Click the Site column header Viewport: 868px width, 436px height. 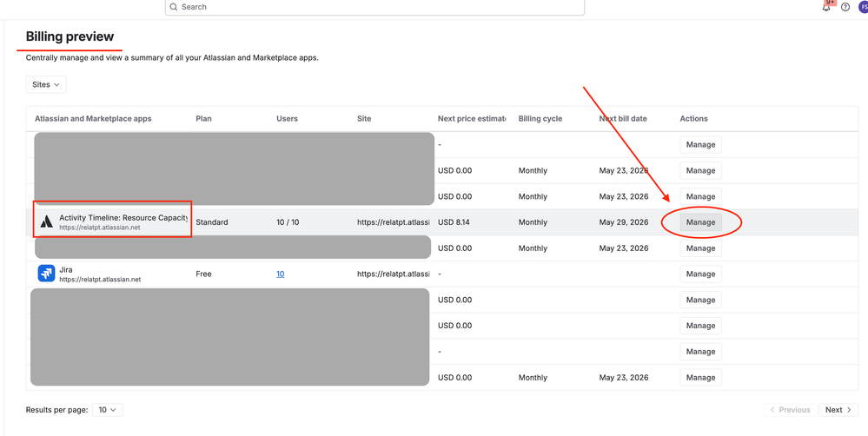pyautogui.click(x=364, y=118)
